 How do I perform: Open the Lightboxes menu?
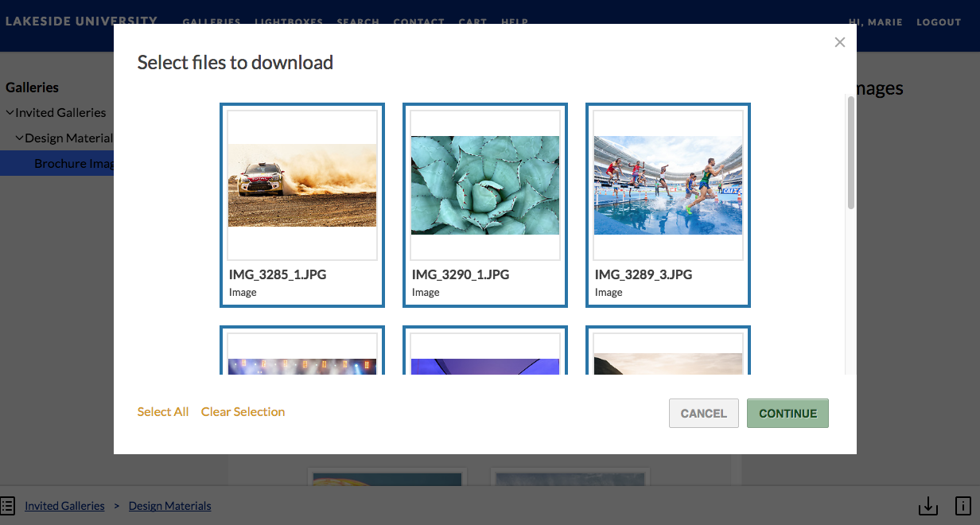tap(289, 21)
